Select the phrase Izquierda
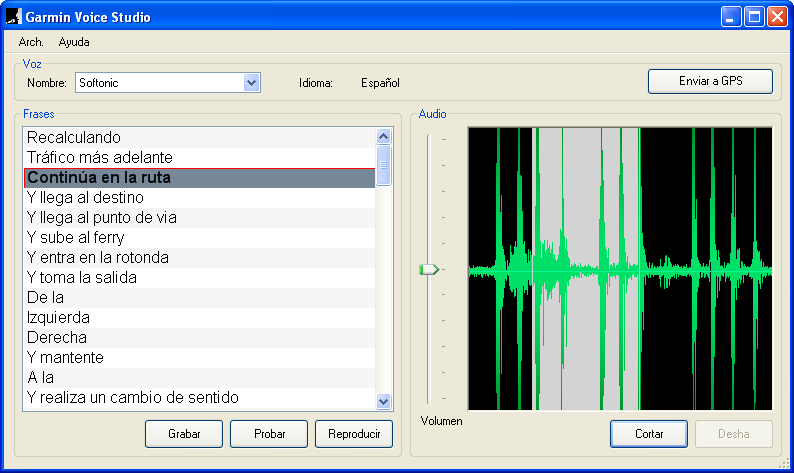 tap(199, 318)
